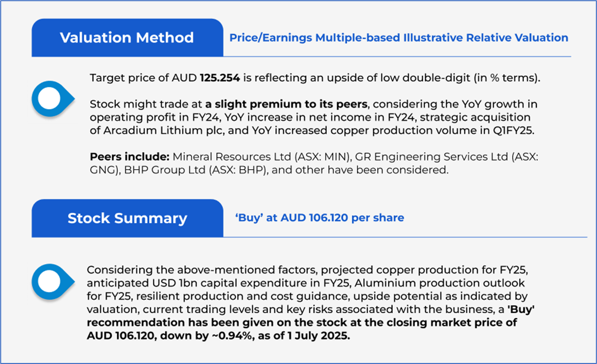This screenshot has height=364, width=597.
Task: Click the bold text 'a slight premium to its peers'
Action: pos(286,105)
